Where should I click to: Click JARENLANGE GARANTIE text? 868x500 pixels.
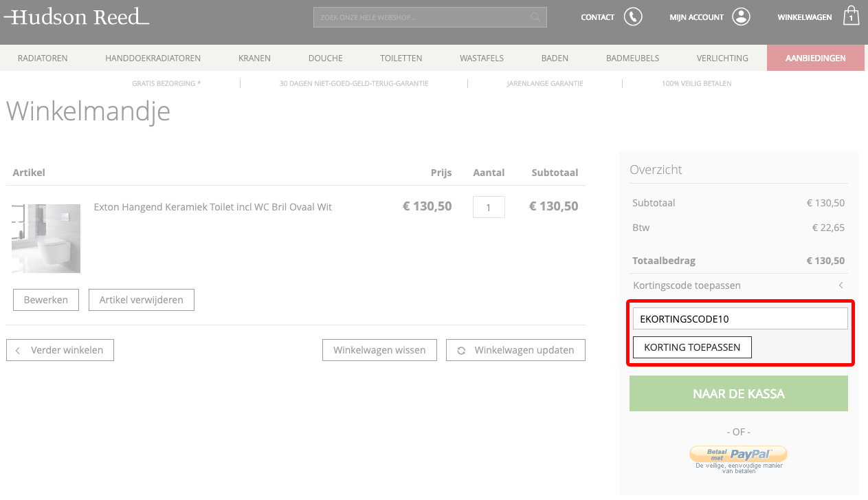pyautogui.click(x=545, y=83)
